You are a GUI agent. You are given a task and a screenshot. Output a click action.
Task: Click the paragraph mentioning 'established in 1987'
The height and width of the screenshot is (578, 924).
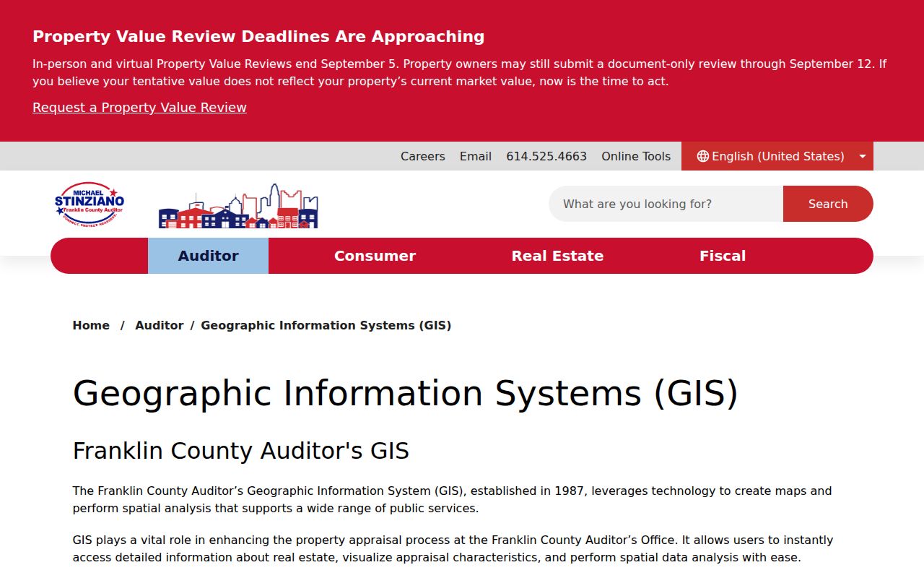point(453,499)
